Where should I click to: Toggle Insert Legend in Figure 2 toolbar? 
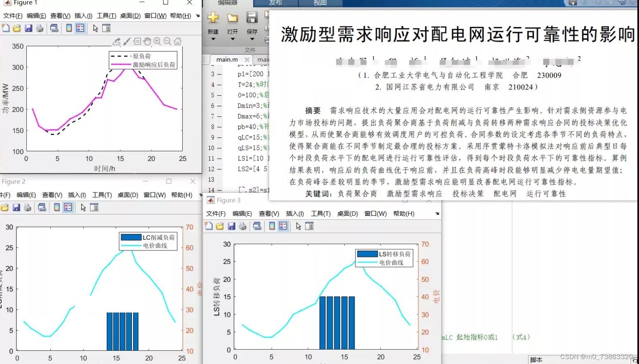[68, 208]
